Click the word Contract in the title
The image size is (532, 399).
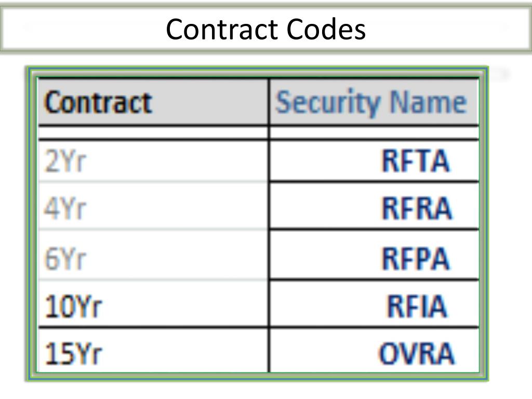pyautogui.click(x=223, y=29)
